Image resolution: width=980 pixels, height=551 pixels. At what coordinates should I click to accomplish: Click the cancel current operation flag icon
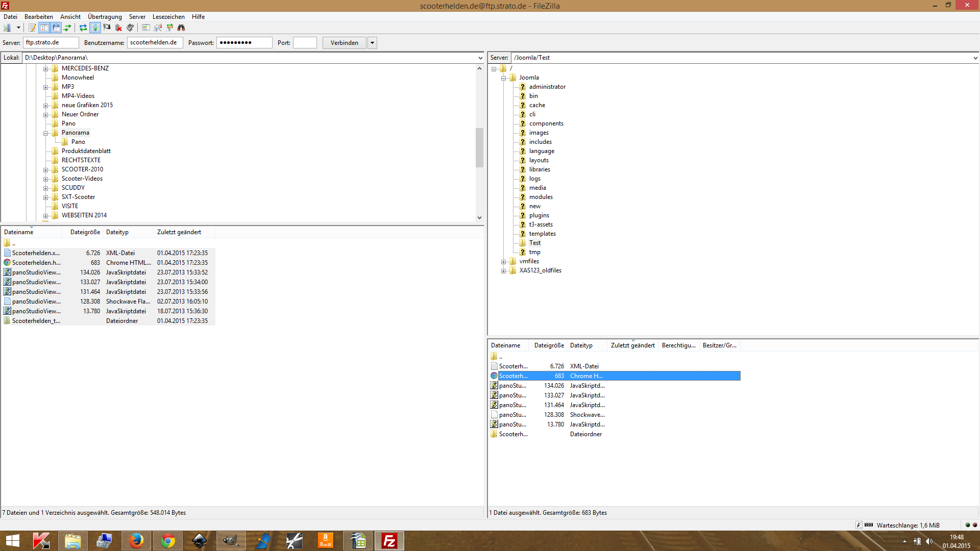107,28
